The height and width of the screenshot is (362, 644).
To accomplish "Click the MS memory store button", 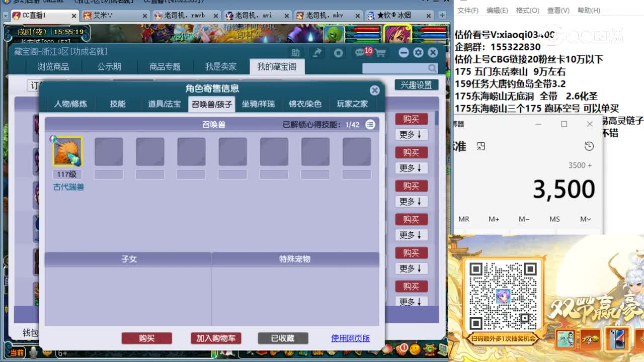I will click(x=554, y=219).
